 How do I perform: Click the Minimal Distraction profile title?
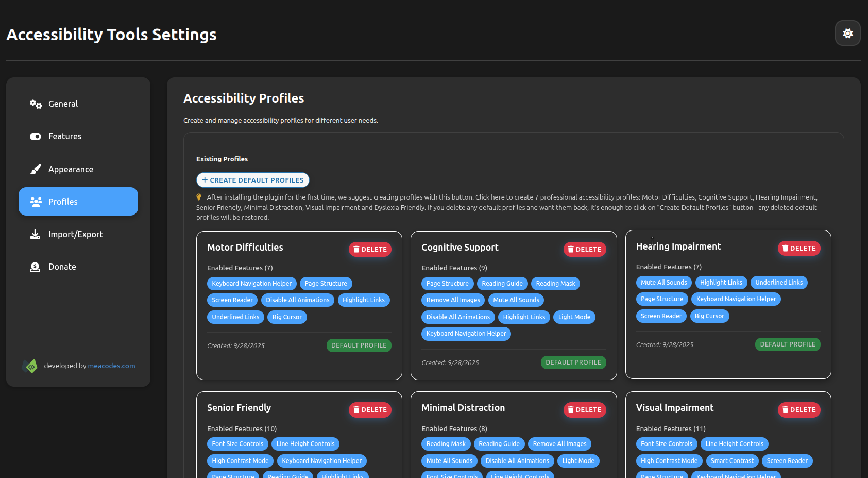click(x=463, y=408)
